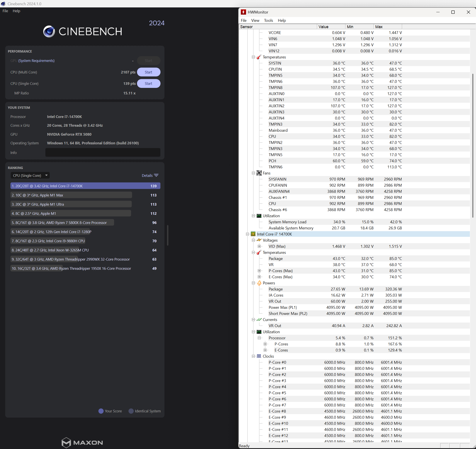Click thermometer icon directly below VID (Max) row
The image size is (476, 449).
[x=259, y=252]
